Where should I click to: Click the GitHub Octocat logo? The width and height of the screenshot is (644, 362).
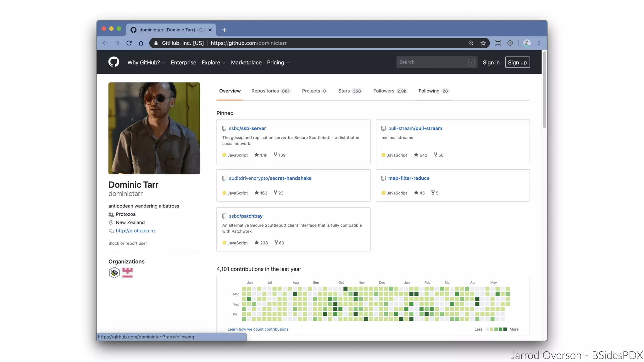coord(114,62)
